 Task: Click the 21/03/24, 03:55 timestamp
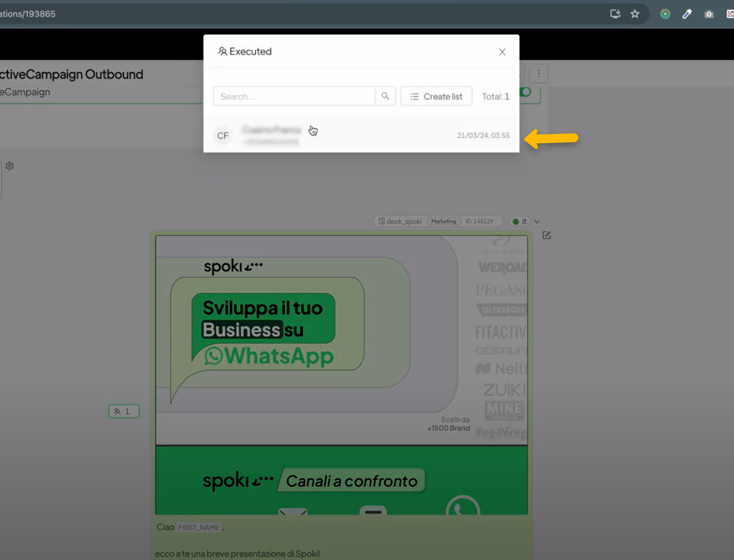(483, 136)
